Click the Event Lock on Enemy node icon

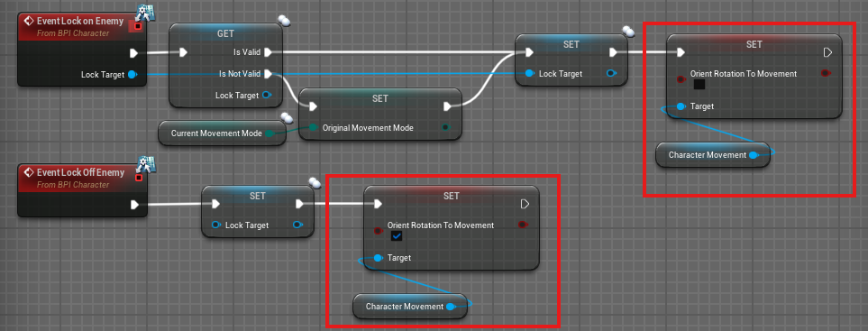pyautogui.click(x=30, y=21)
